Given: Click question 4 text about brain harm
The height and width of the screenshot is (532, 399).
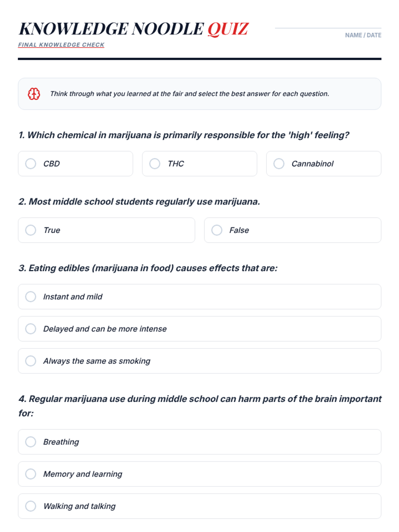Looking at the screenshot, I should [x=199, y=399].
